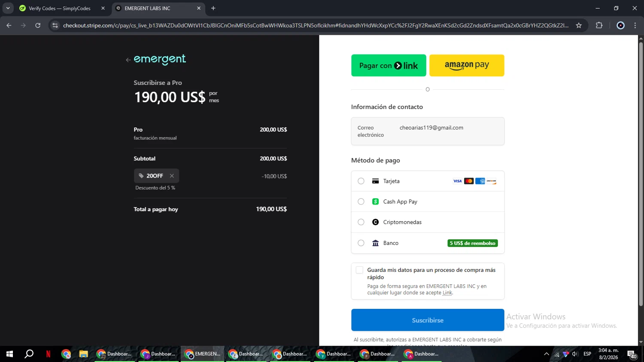
Task: Click the -10,00 US$ discount amount
Action: pyautogui.click(x=274, y=176)
